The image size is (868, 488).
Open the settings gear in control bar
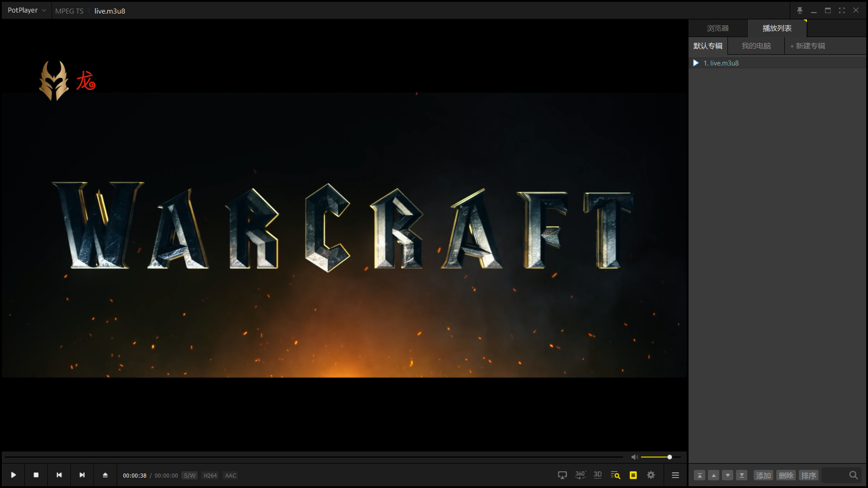[651, 475]
